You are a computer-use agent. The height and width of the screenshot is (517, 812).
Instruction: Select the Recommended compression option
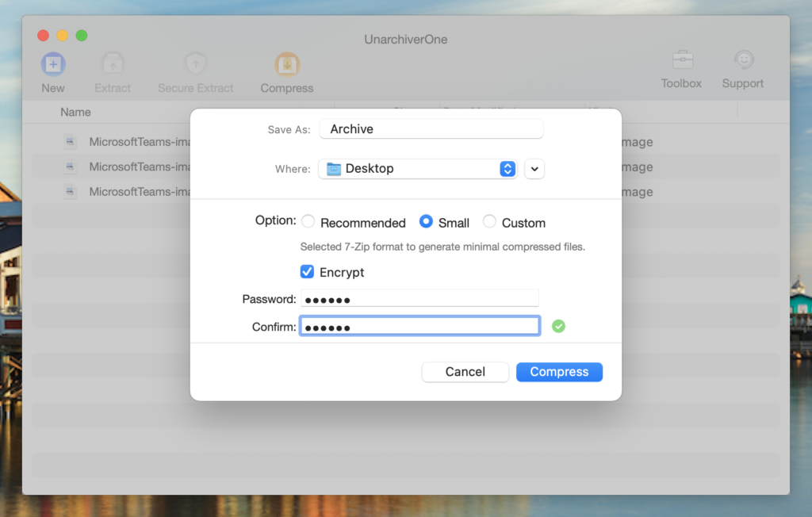coord(308,222)
